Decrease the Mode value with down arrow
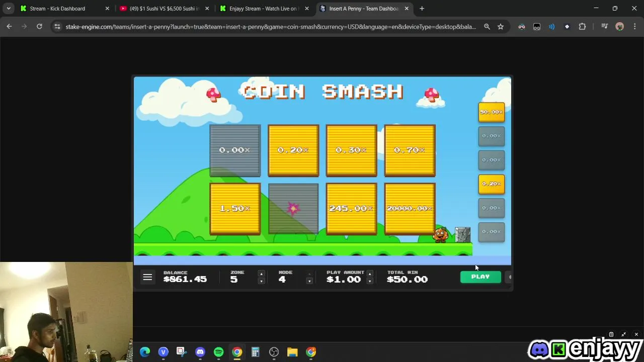Screen dimensions: 644x362 tap(309, 281)
